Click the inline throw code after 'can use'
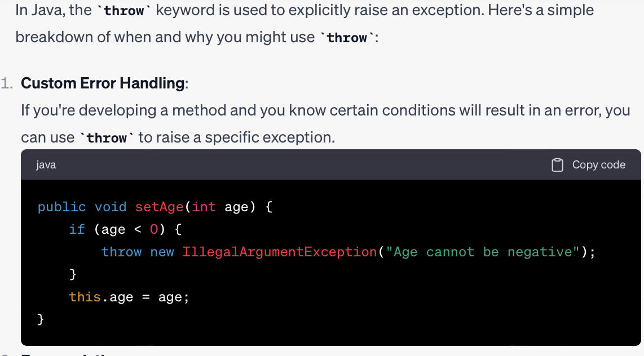Viewport: 644px width, 356px height. pyautogui.click(x=107, y=138)
